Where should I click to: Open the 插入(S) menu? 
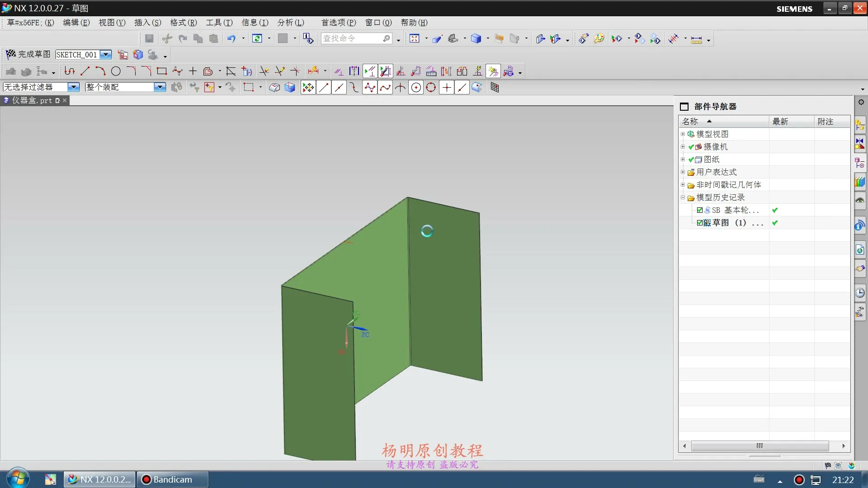148,23
